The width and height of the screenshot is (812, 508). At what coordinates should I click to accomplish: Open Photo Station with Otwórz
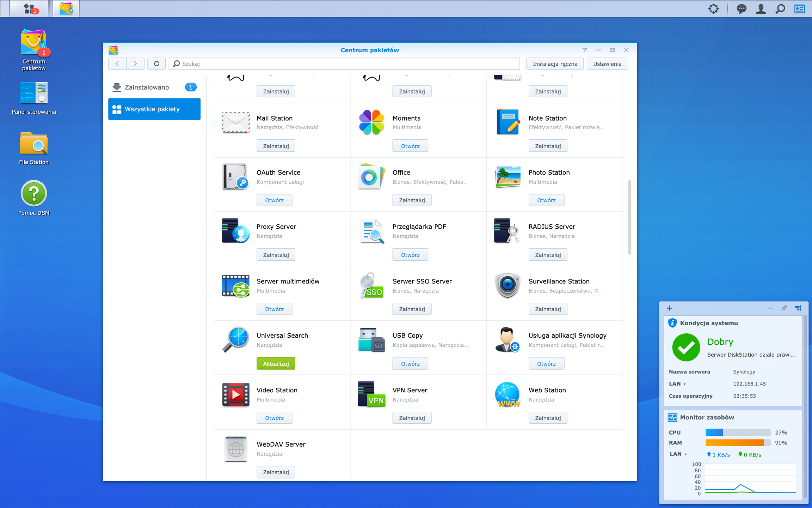coord(546,200)
